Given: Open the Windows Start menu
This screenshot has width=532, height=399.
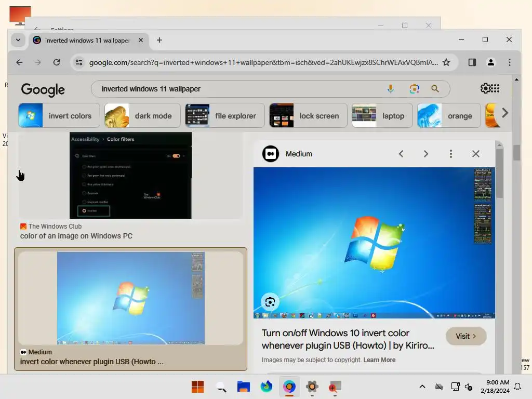Looking at the screenshot, I should (x=197, y=387).
